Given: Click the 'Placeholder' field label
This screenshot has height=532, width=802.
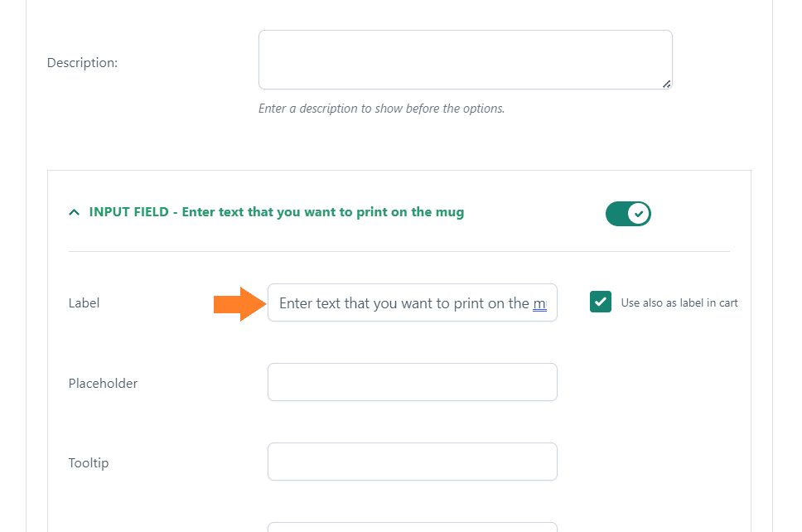Looking at the screenshot, I should click(x=103, y=383).
